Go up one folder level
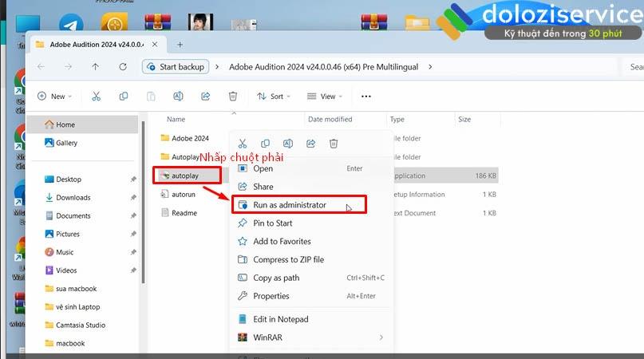 pos(95,66)
